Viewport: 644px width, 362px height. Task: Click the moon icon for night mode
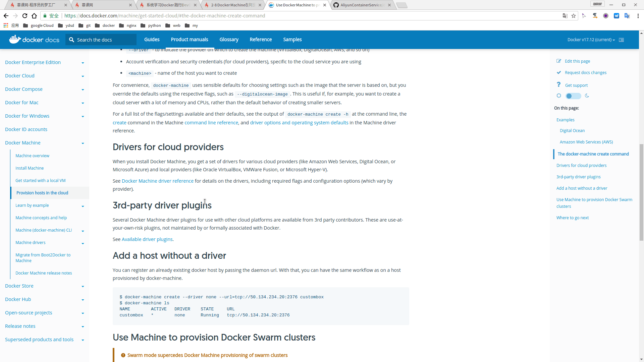587,96
